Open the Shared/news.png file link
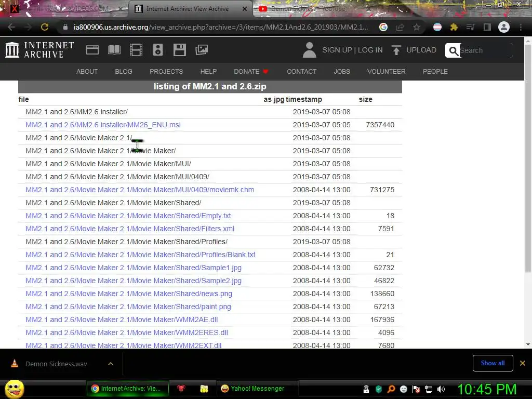 click(x=129, y=294)
